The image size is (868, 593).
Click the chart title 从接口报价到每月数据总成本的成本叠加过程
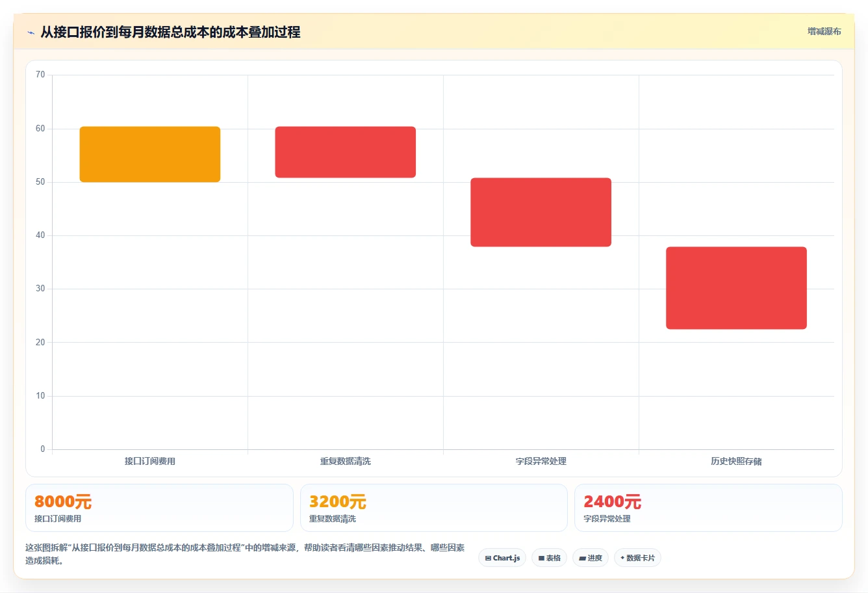tap(170, 32)
